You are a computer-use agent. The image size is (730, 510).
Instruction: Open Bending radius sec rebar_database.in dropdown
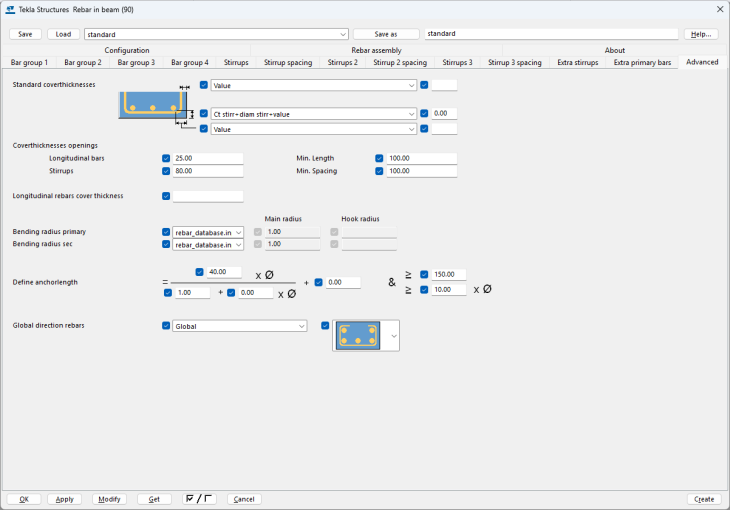[208, 245]
